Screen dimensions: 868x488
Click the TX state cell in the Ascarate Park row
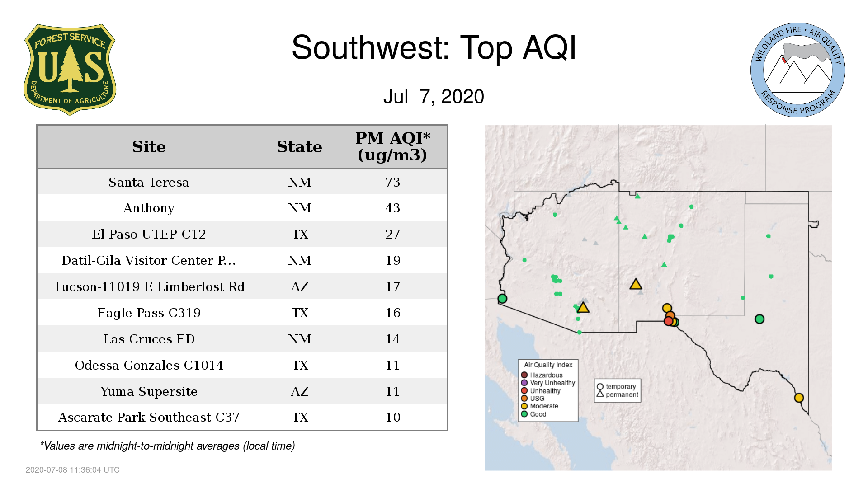click(299, 417)
